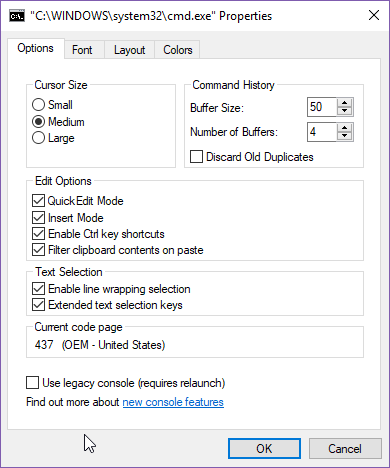Increase Number of Buffers with up arrow

345,128
